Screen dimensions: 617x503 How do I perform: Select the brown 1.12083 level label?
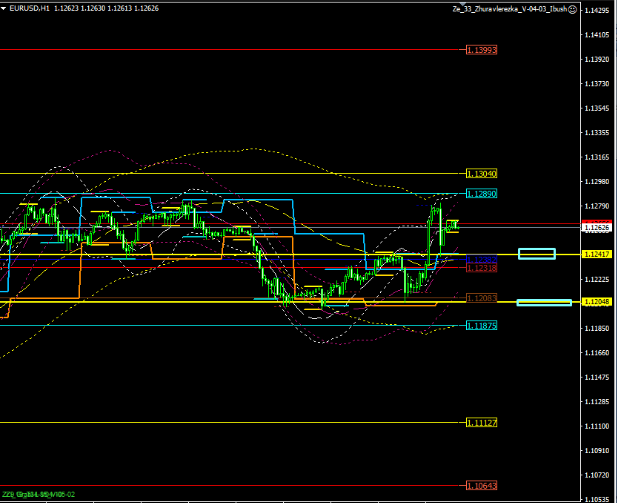(x=482, y=298)
